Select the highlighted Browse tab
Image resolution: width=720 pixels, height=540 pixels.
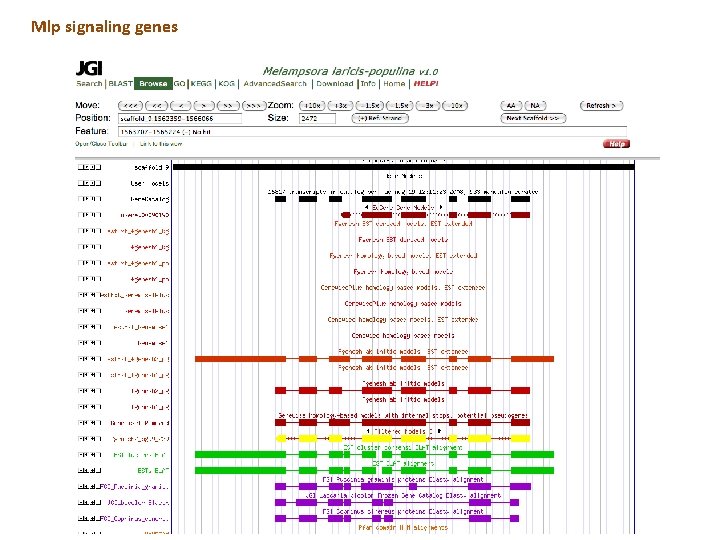153,84
